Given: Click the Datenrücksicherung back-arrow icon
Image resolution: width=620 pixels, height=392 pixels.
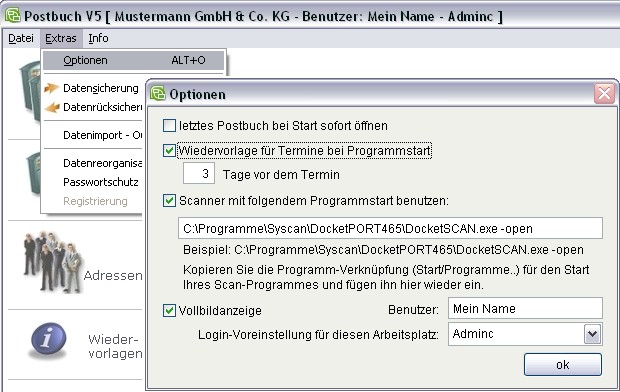Looking at the screenshot, I should pyautogui.click(x=51, y=107).
